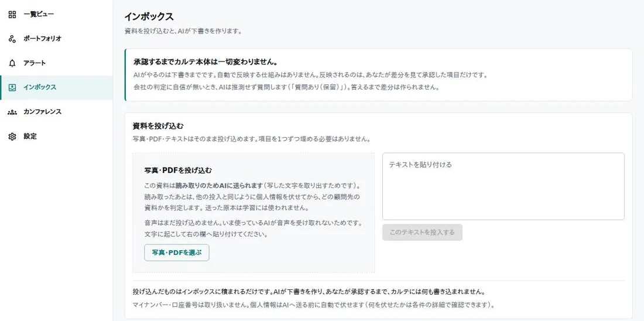
Task: Open 設定 from the sidebar
Action: [56, 136]
